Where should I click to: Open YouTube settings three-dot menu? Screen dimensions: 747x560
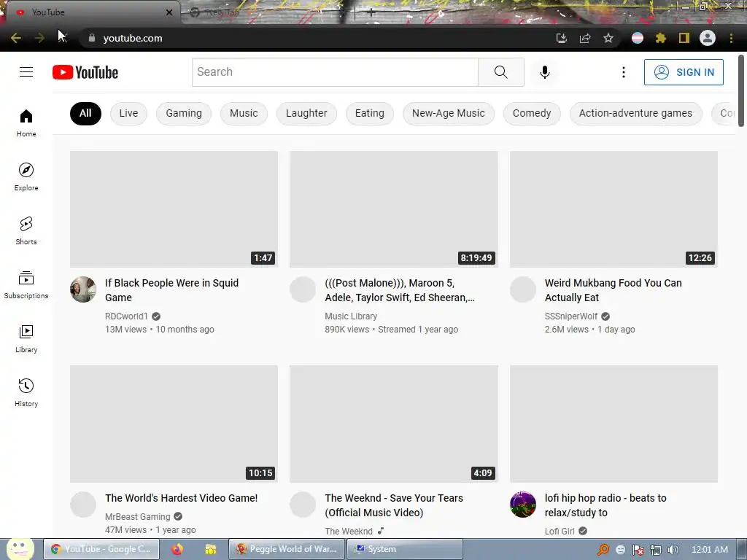pos(623,72)
